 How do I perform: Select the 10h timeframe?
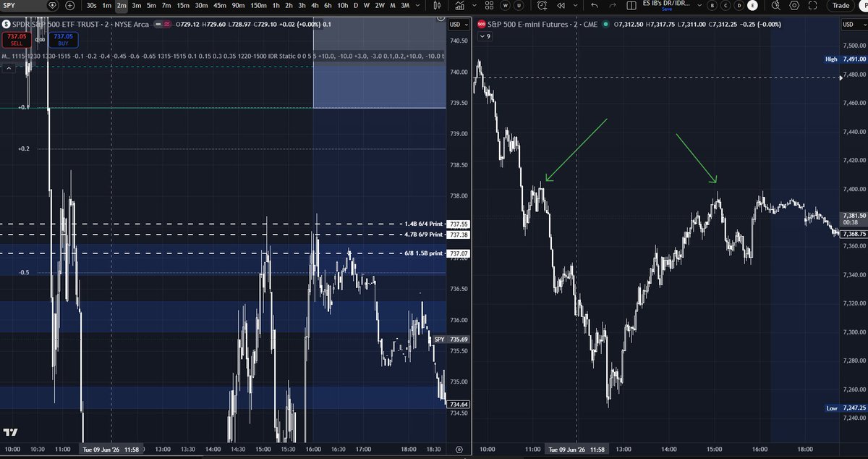[x=342, y=5]
